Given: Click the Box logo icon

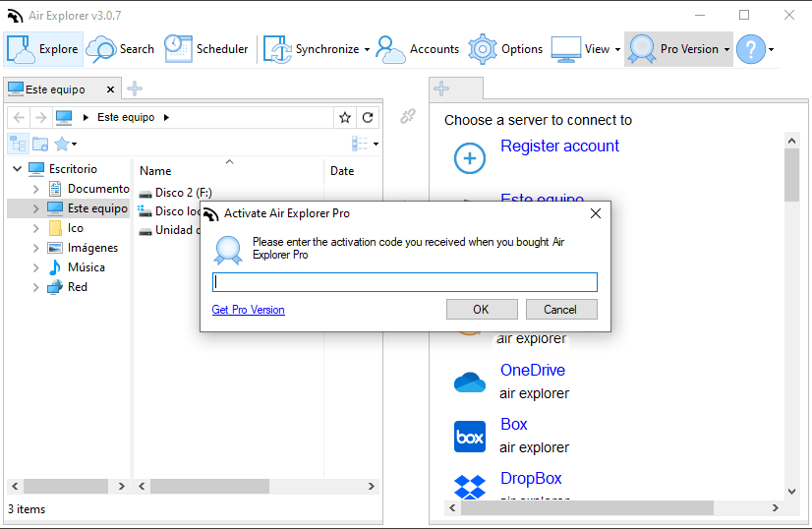Looking at the screenshot, I should point(470,437).
